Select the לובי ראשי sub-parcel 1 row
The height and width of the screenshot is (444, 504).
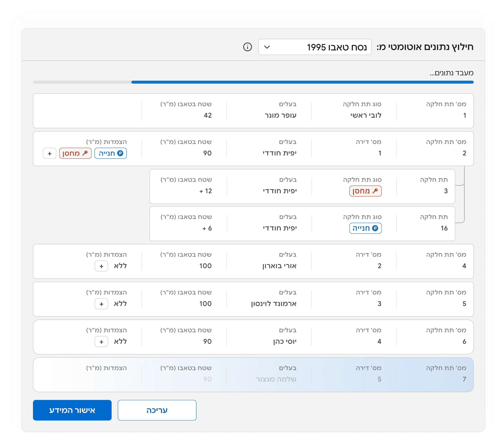[253, 111]
